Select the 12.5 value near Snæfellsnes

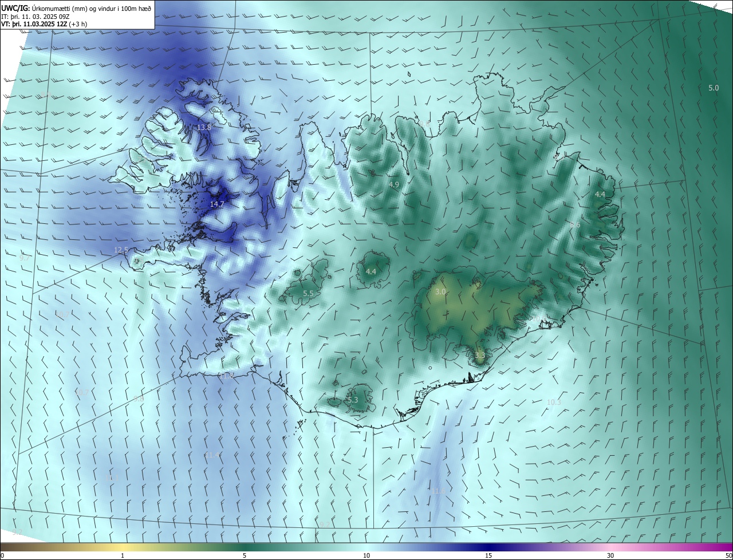click(x=121, y=250)
